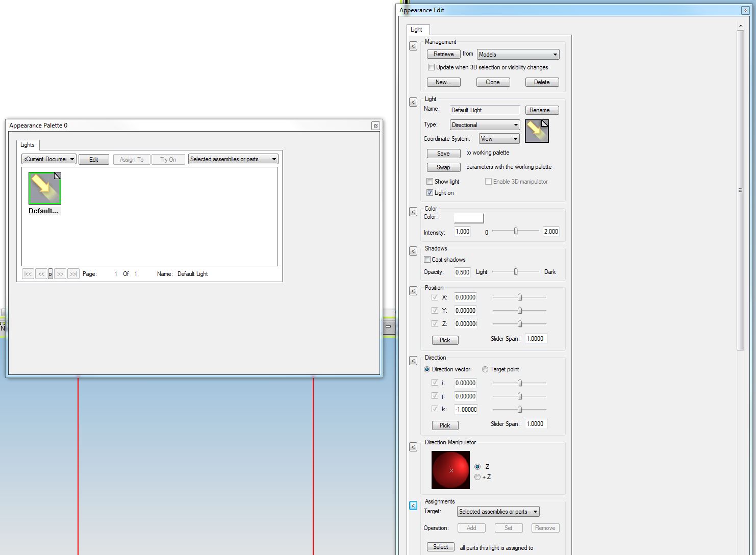Open palette Selected assemblies or parts dropdown

[233, 159]
